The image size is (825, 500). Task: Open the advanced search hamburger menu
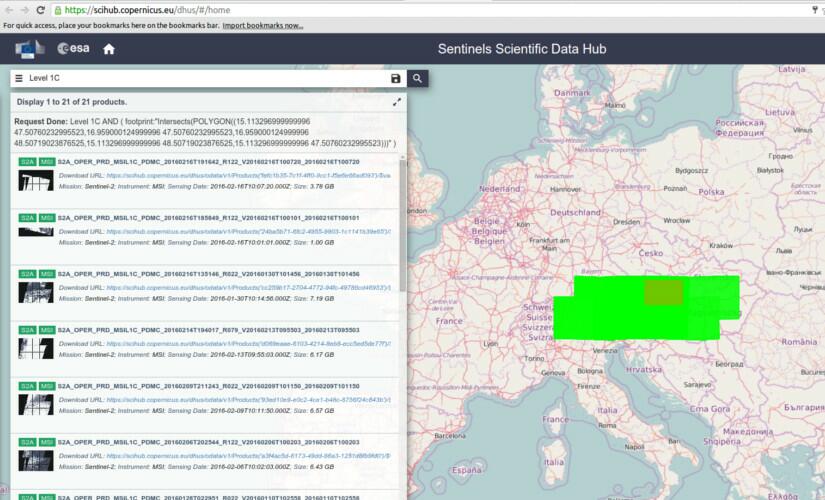(x=19, y=78)
